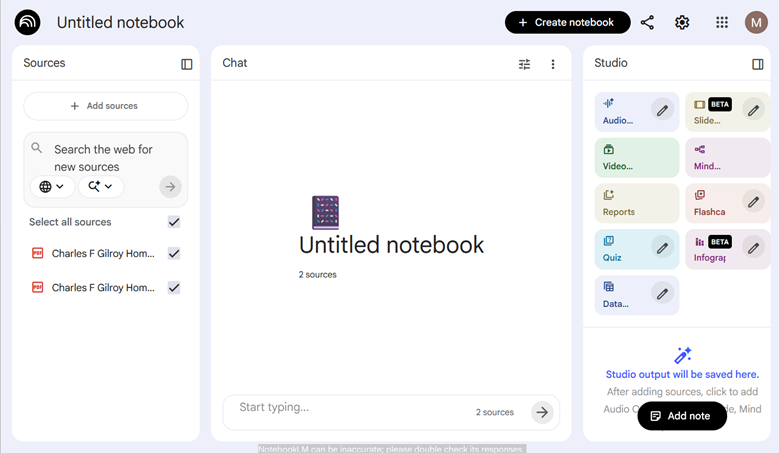Image resolution: width=779 pixels, height=453 pixels.
Task: Click the first Charles F Gilroy PDF icon
Action: (x=37, y=253)
